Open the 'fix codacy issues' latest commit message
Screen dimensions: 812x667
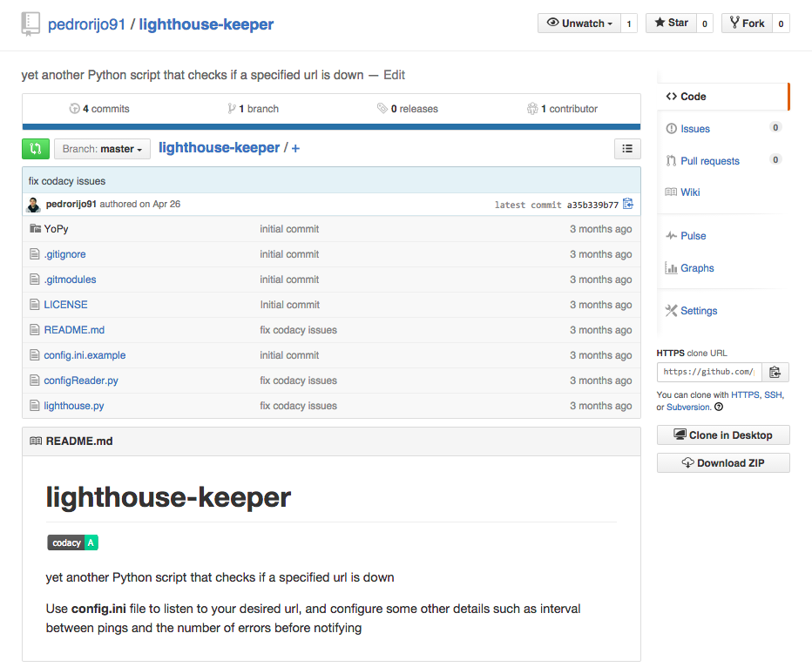67,181
